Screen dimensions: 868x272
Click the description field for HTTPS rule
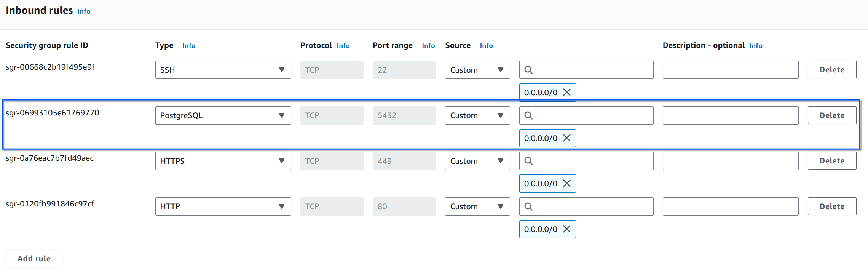tap(730, 161)
